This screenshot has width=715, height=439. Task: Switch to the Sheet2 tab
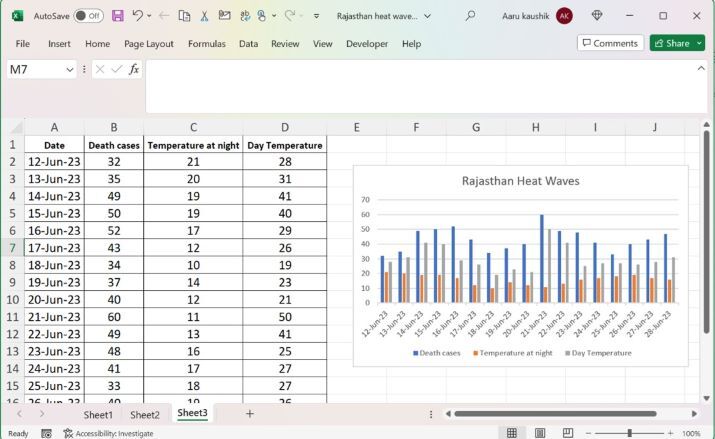145,414
